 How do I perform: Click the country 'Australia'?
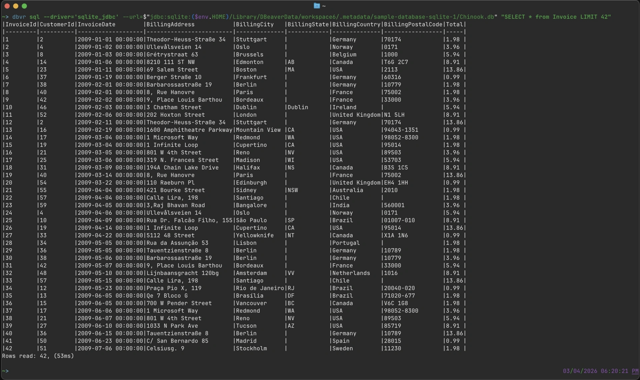coord(348,191)
